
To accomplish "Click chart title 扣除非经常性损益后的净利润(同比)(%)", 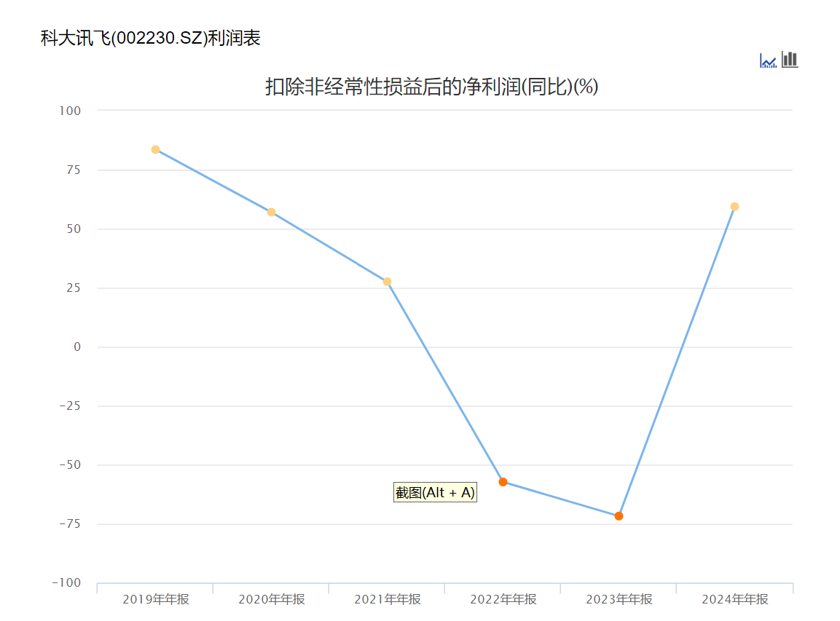I will [432, 86].
